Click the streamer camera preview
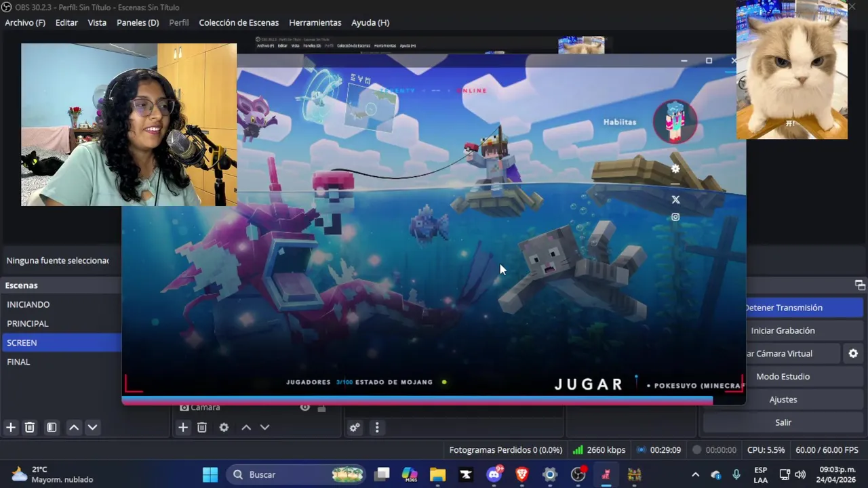 129,125
